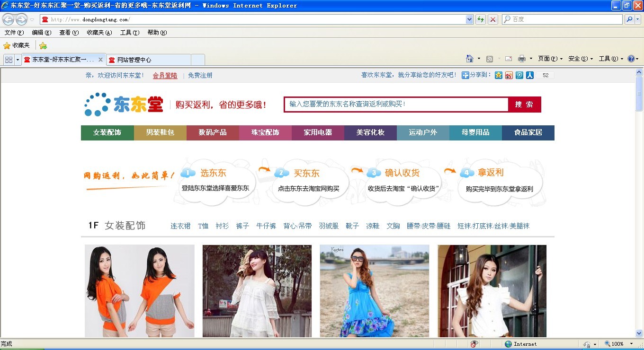This screenshot has height=350, width=644.
Task: Click the browser Back arrow button
Action: [8, 19]
